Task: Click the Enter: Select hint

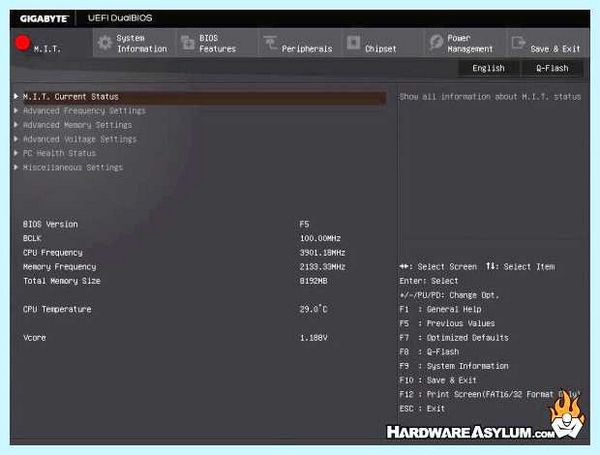Action: 429,281
